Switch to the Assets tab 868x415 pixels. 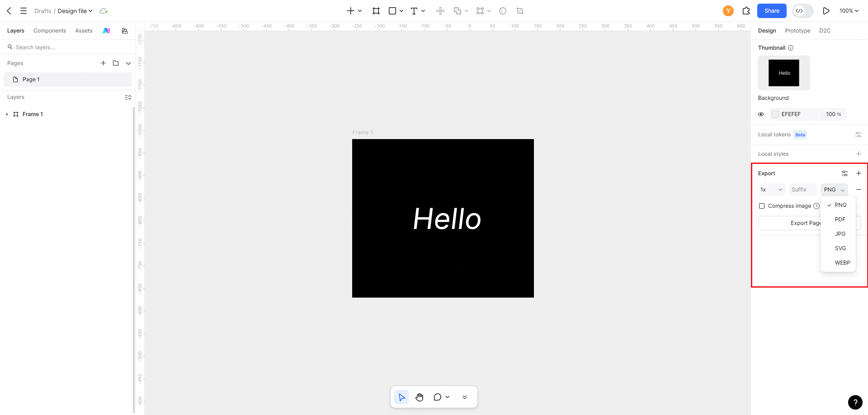(x=84, y=31)
